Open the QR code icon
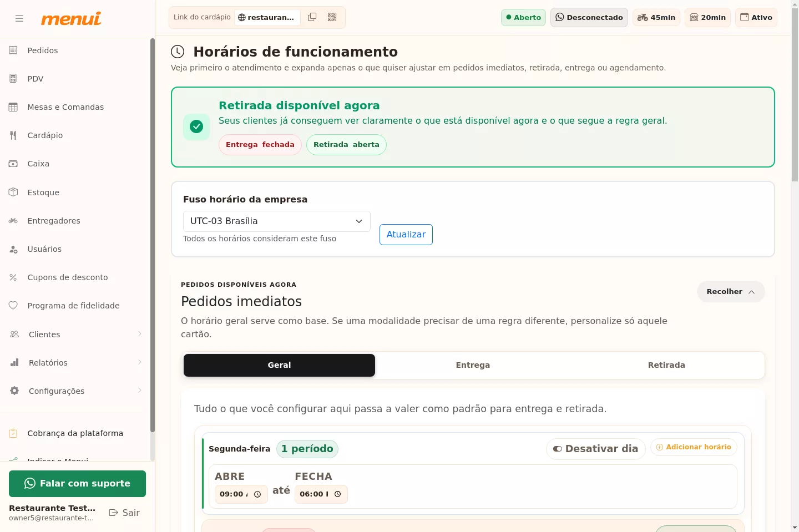The width and height of the screenshot is (799, 532). pyautogui.click(x=332, y=17)
